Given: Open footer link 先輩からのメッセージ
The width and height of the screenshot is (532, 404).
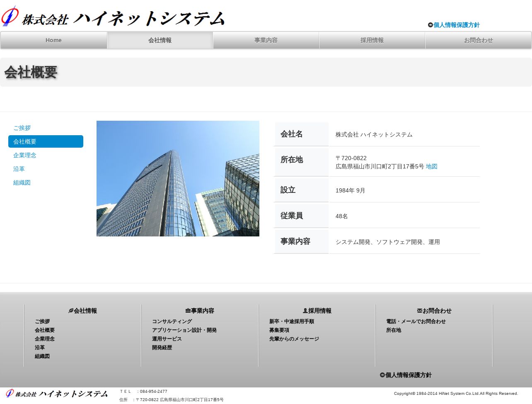Looking at the screenshot, I should pos(294,339).
